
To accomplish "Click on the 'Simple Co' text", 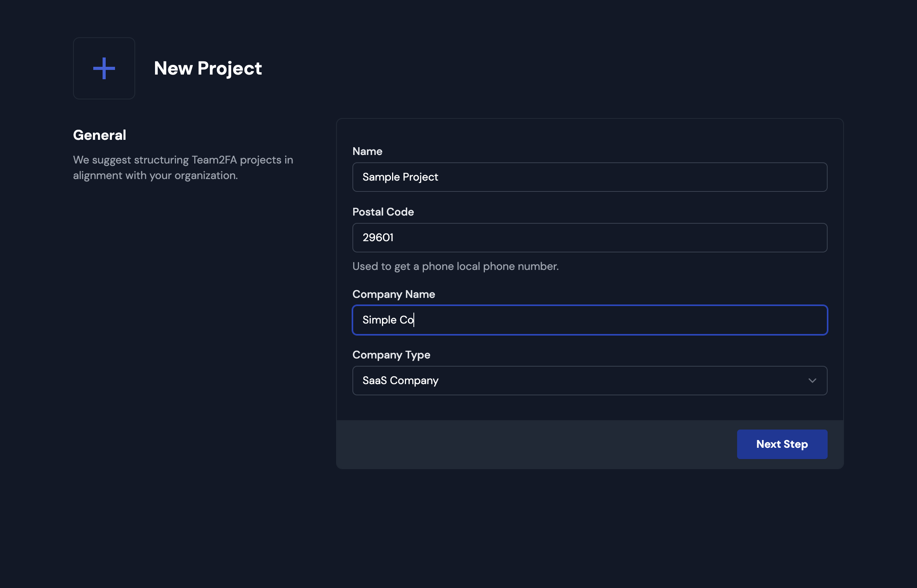I will (387, 320).
